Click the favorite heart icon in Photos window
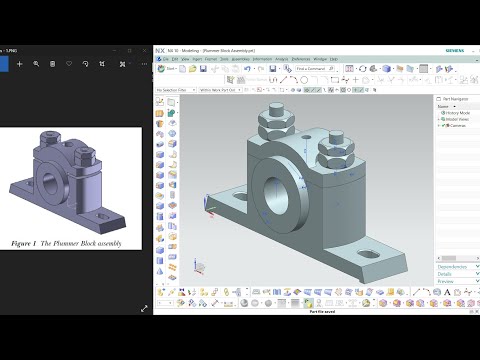 click(x=69, y=64)
